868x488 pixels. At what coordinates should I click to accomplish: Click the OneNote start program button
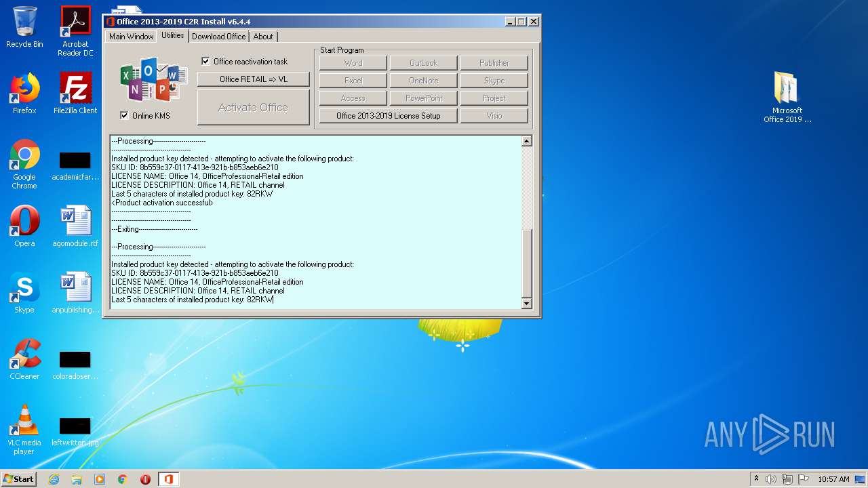[424, 81]
